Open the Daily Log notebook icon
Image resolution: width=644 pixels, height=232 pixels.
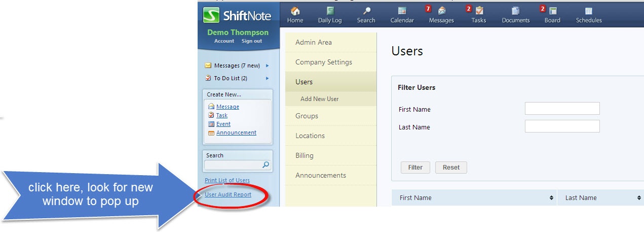coord(330,11)
